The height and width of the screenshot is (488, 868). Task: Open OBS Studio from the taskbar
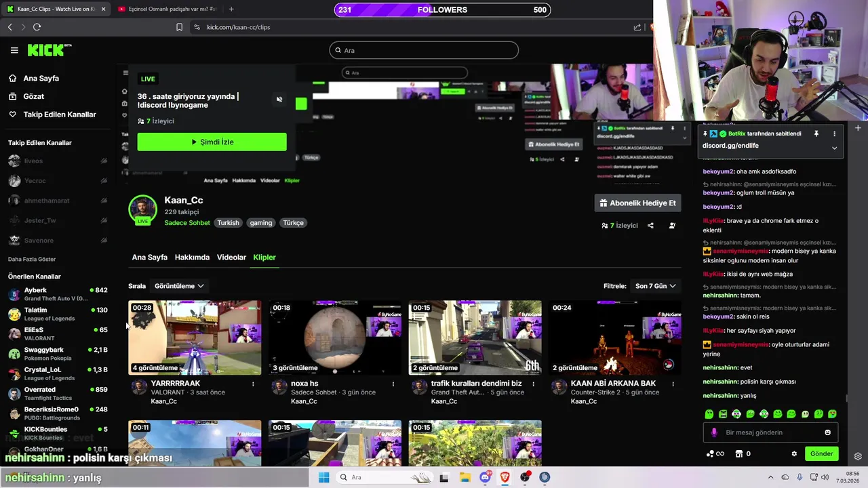525,477
